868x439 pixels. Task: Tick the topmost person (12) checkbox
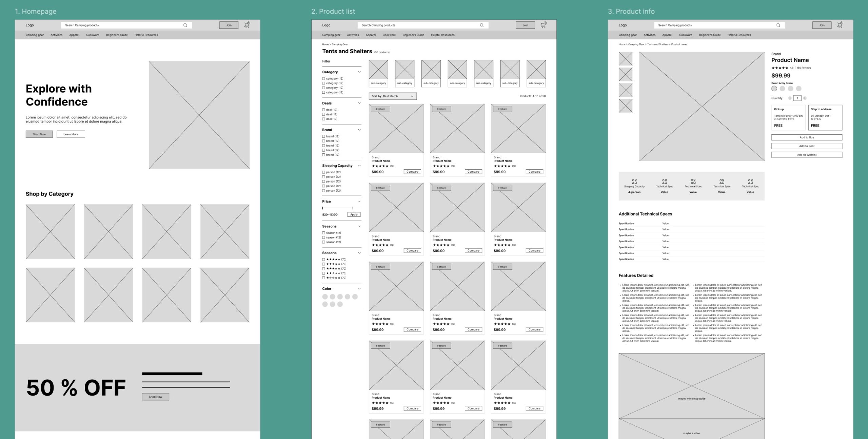point(323,172)
